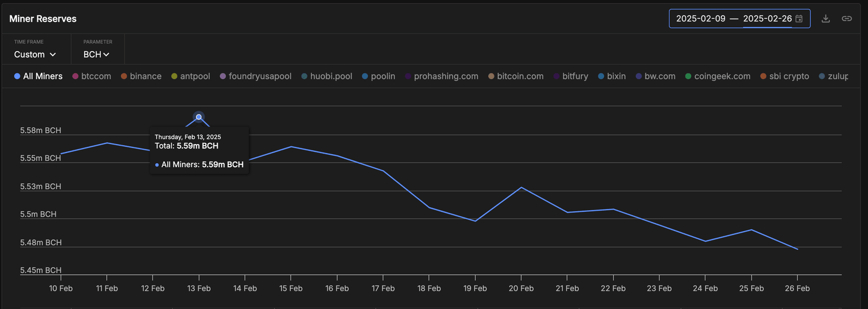Click the end date 2025-02-26 field
Screen dimensions: 868x309
(x=767, y=19)
